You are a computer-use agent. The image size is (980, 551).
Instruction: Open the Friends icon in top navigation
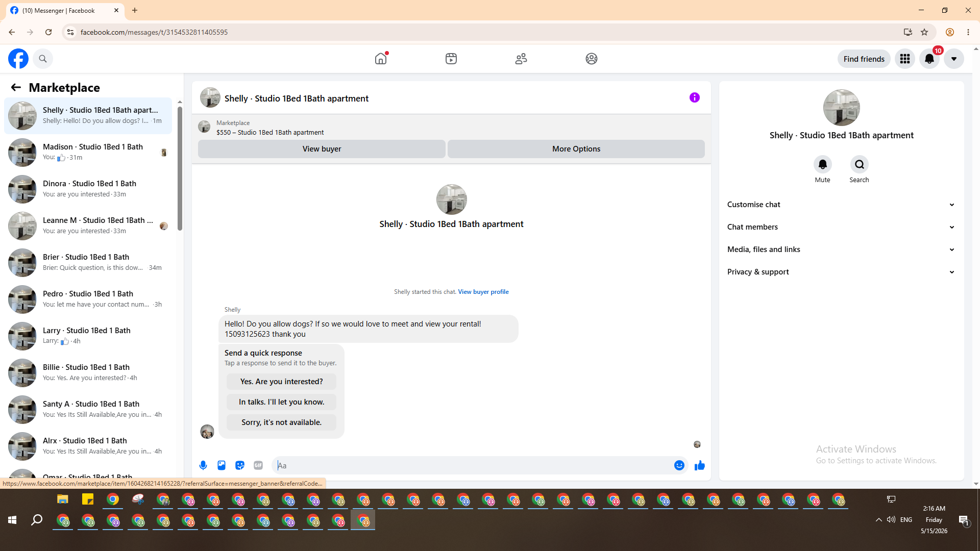click(521, 59)
